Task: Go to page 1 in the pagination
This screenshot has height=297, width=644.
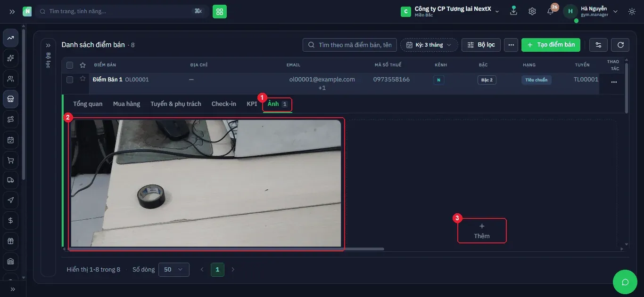Action: (217, 270)
